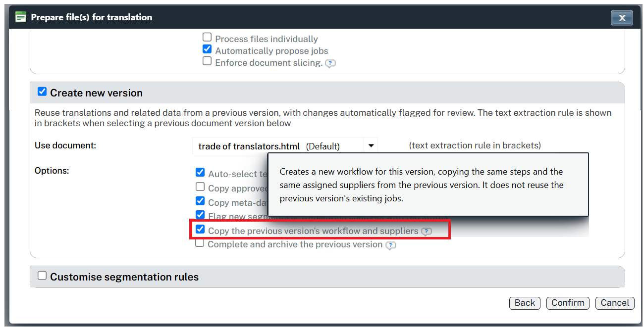Tick the Enforce document slicing checkbox

click(207, 61)
